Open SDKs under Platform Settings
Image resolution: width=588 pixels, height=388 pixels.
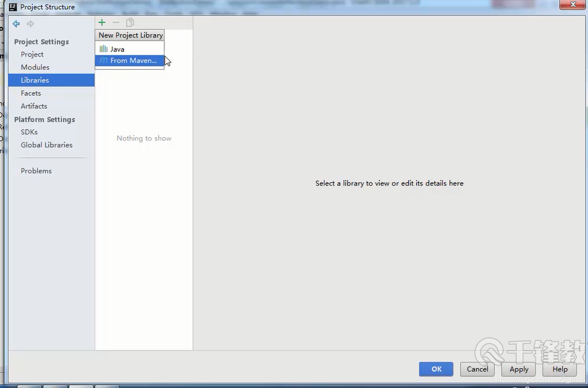29,132
